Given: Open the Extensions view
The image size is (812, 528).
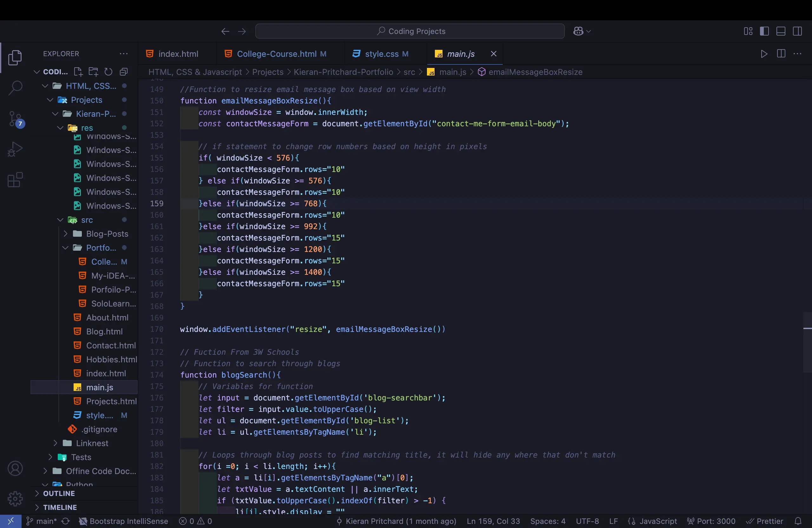Looking at the screenshot, I should (15, 180).
